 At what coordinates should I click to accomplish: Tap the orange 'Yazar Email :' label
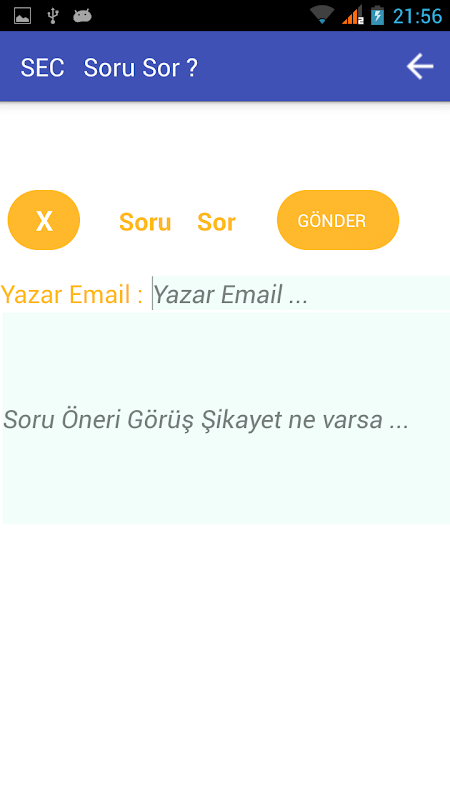click(x=72, y=294)
